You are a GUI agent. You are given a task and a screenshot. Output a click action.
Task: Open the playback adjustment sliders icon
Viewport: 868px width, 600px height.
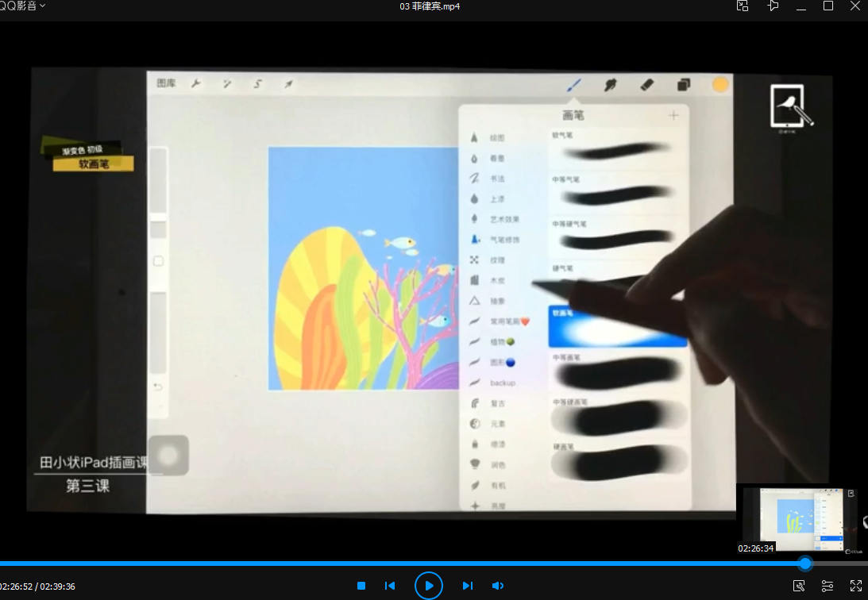[x=827, y=586]
